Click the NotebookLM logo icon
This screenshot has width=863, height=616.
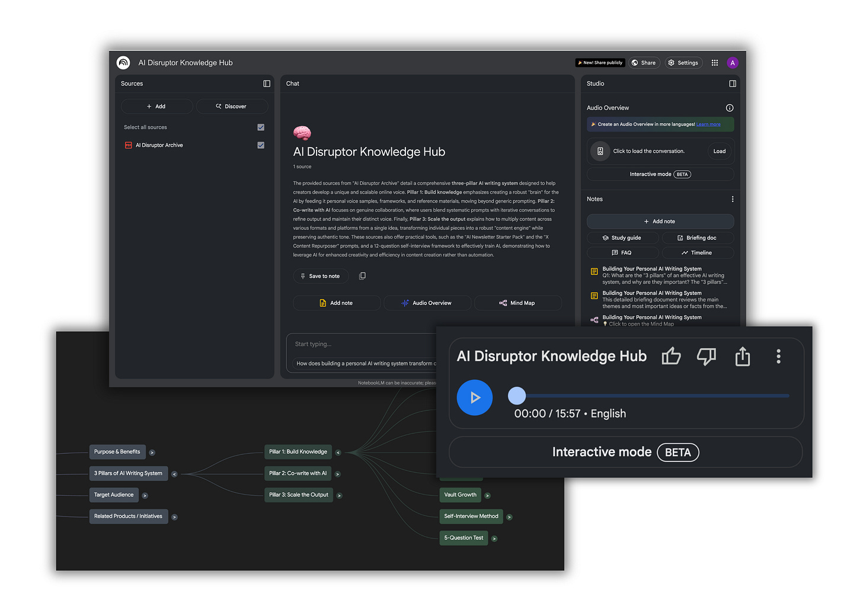pos(123,63)
